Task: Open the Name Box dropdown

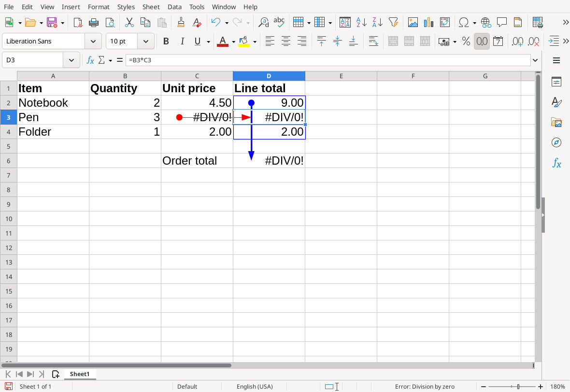Action: point(71,60)
